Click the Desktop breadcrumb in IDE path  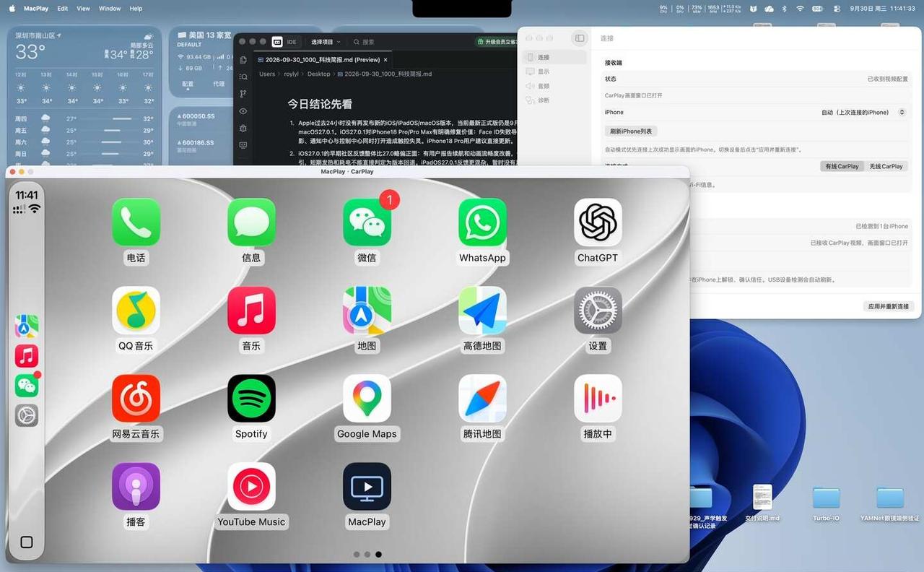[318, 74]
